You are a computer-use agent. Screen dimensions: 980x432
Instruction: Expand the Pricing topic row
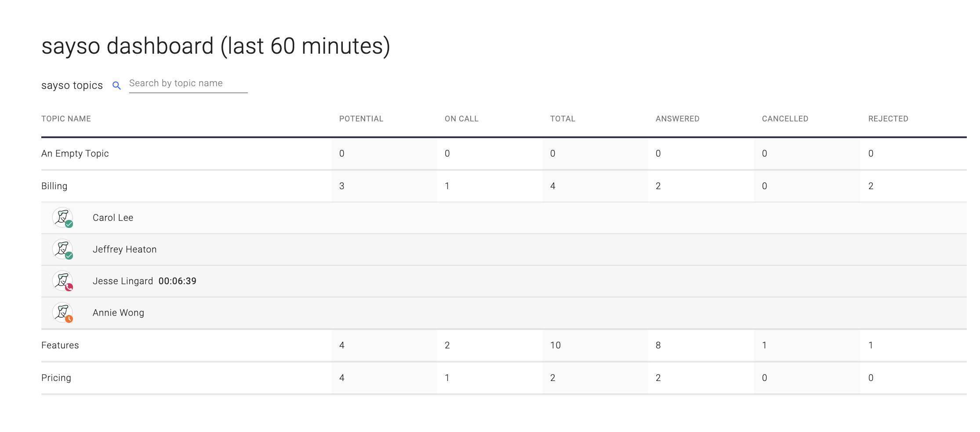click(x=56, y=378)
